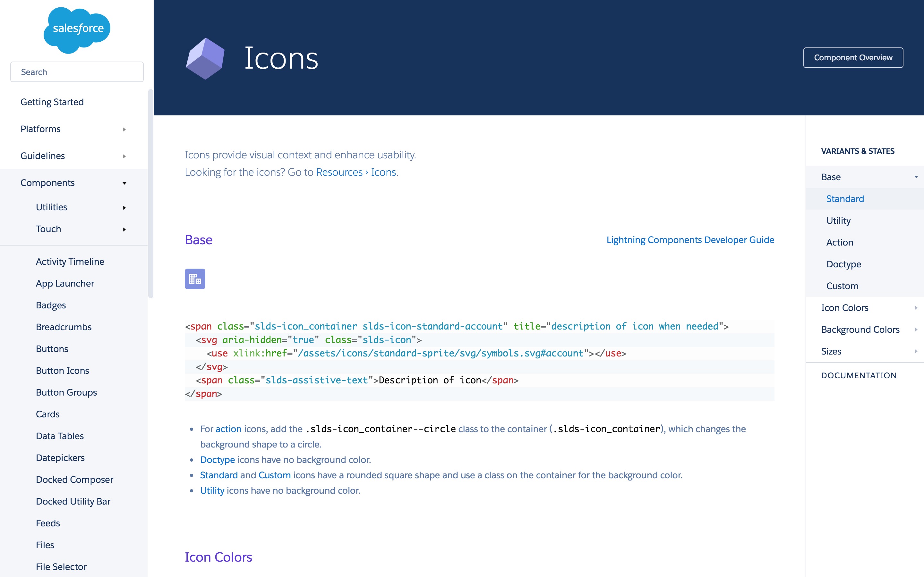Click the grid/table base icon preview
The image size is (924, 577).
(195, 279)
